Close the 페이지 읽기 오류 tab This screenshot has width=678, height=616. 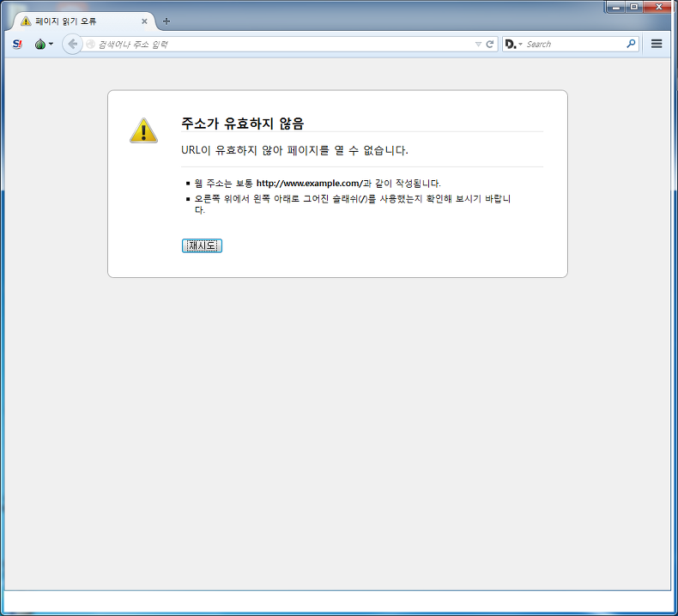click(144, 21)
